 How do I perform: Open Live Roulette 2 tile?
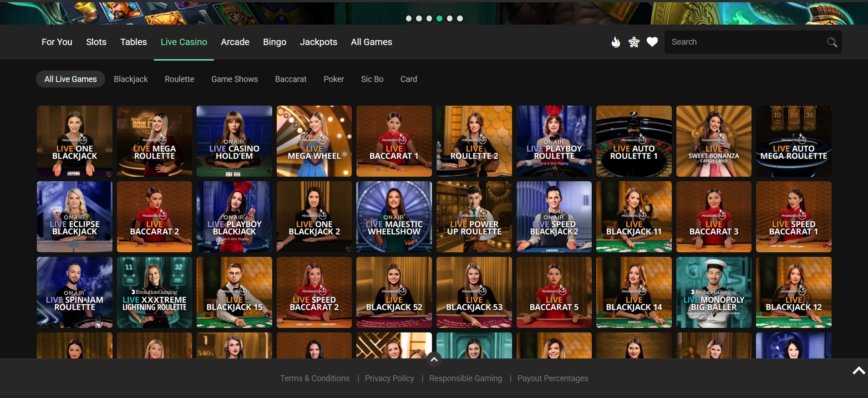click(x=474, y=141)
